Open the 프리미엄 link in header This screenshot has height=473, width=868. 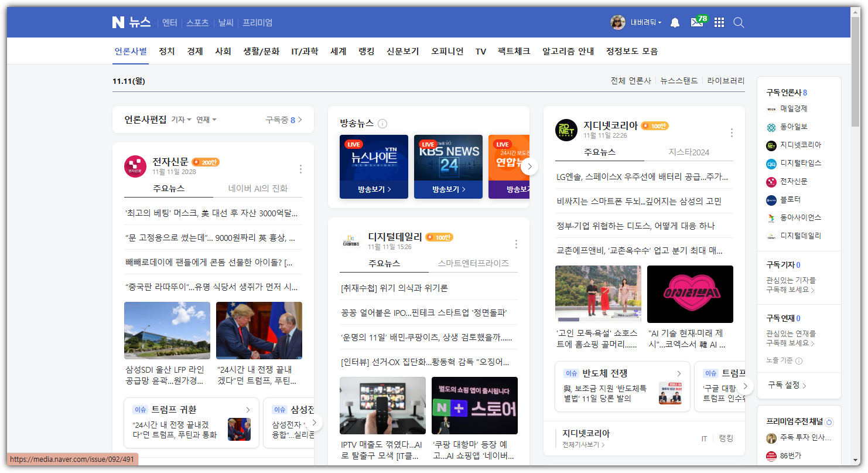tap(258, 23)
